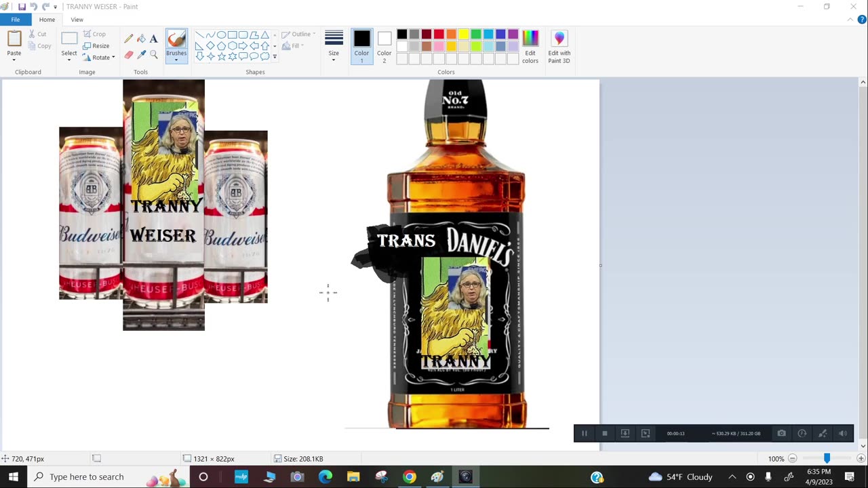The height and width of the screenshot is (488, 868).
Task: Undo using the Quick Access toolbar
Action: (33, 7)
